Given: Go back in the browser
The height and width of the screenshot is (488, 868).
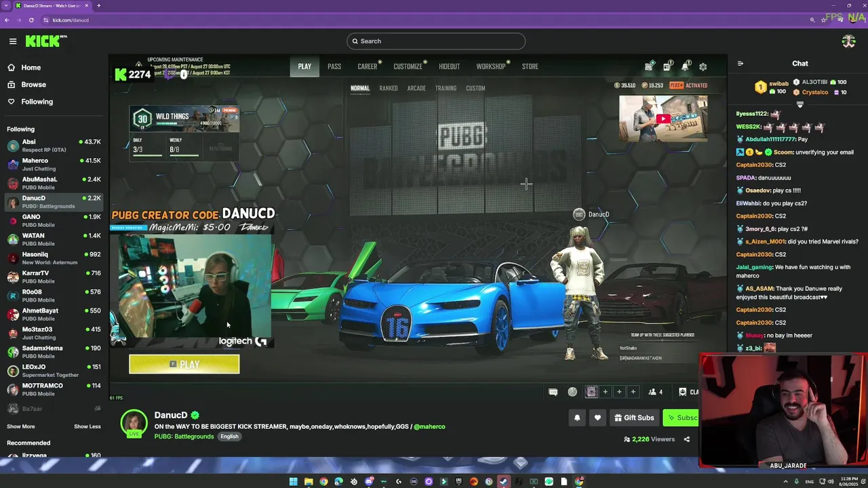Looking at the screenshot, I should click(7, 20).
